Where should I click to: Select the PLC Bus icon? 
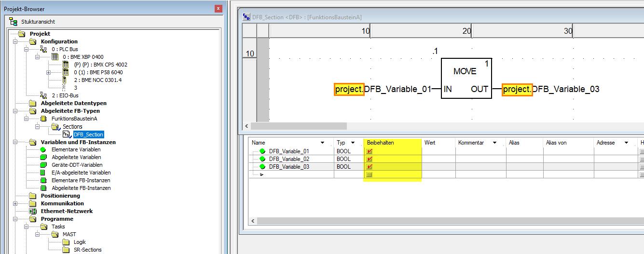[43, 49]
